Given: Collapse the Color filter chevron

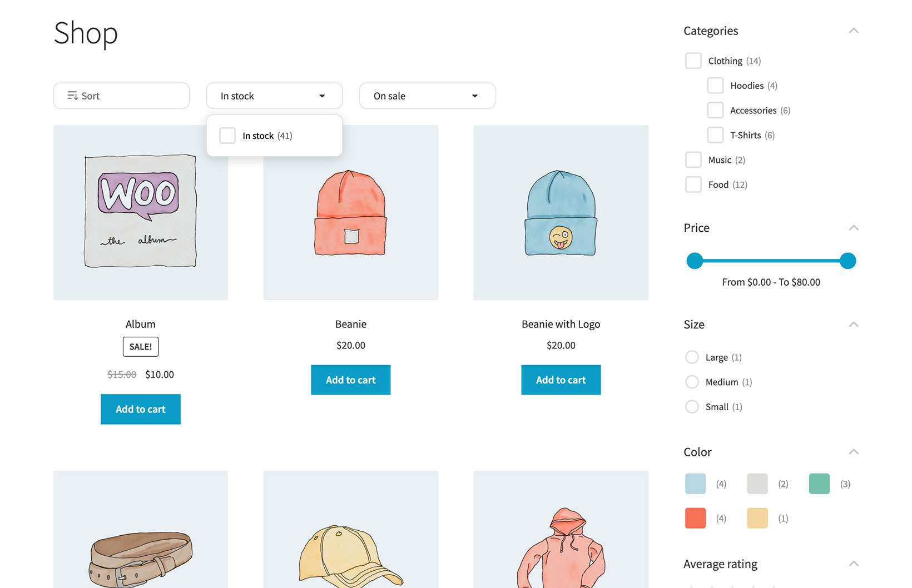Looking at the screenshot, I should click(854, 452).
